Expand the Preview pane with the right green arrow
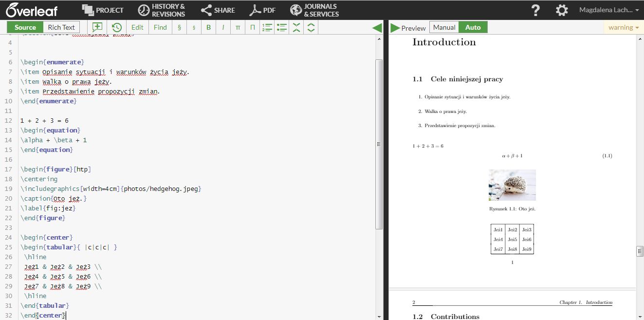Screen dimensions: 644x320 395,28
